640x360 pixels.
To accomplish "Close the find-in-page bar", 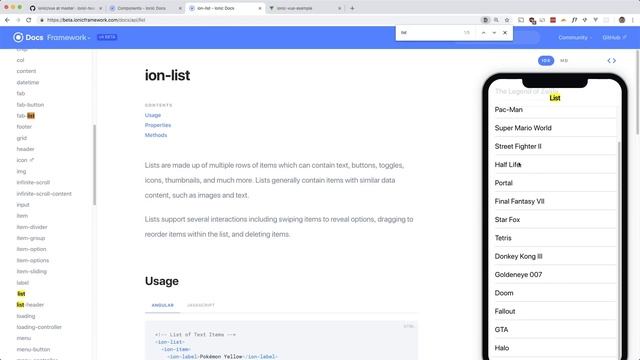I will point(505,33).
